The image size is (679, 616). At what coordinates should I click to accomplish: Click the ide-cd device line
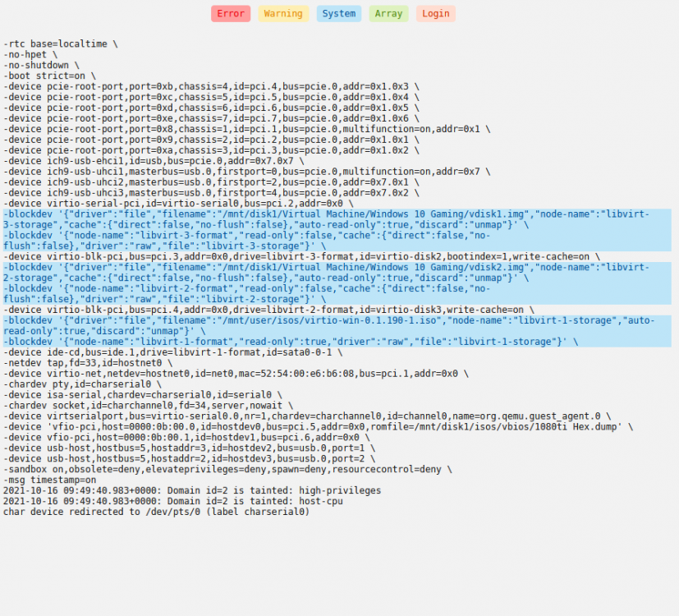(172, 352)
